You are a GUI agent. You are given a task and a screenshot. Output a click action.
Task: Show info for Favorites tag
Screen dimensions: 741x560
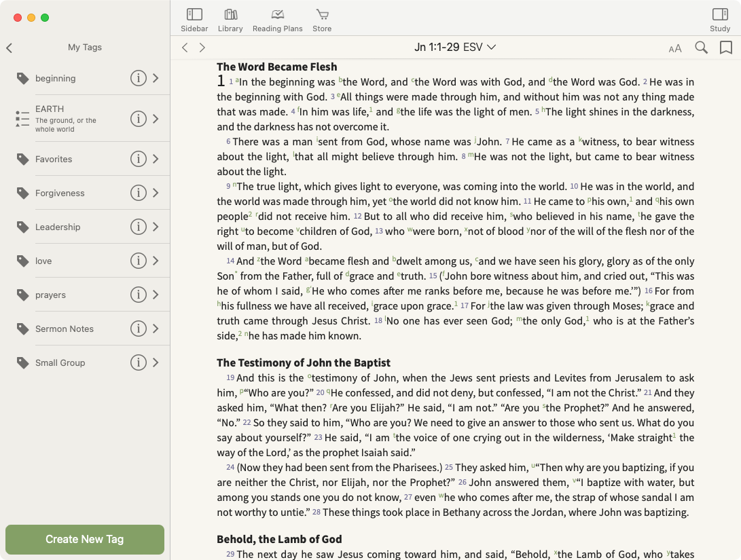pyautogui.click(x=139, y=159)
